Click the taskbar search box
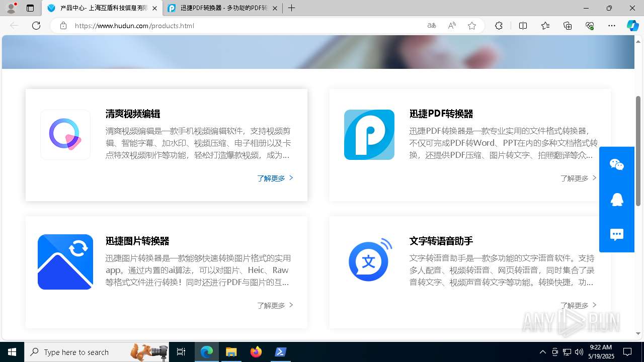The width and height of the screenshot is (644, 362). point(98,352)
